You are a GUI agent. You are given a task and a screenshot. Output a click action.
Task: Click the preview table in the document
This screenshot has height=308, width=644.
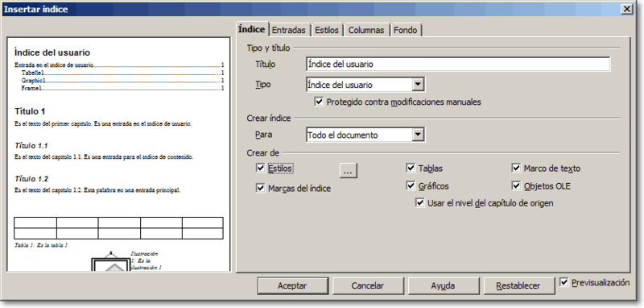point(118,228)
